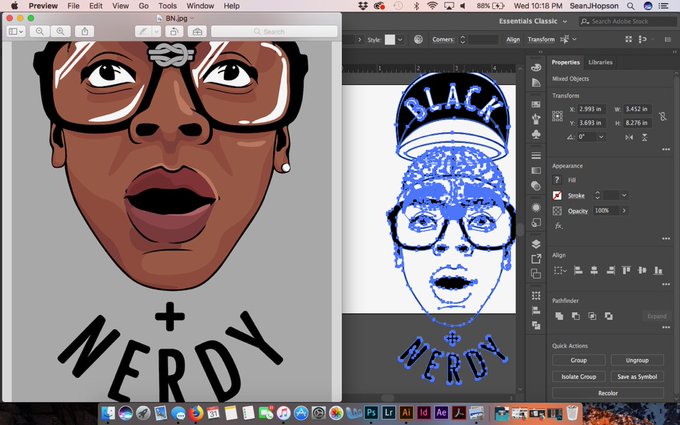The width and height of the screenshot is (680, 425).
Task: Open Appearance panel circle icon
Action: point(536,207)
